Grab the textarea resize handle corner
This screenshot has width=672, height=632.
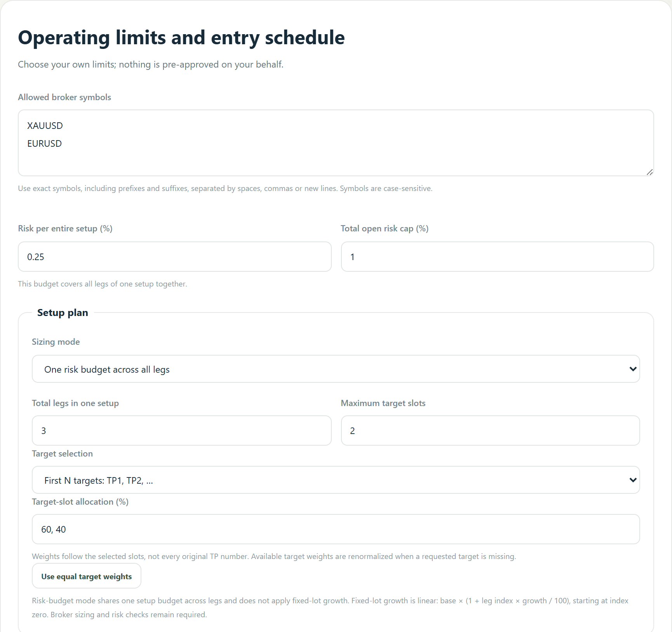pyautogui.click(x=650, y=172)
